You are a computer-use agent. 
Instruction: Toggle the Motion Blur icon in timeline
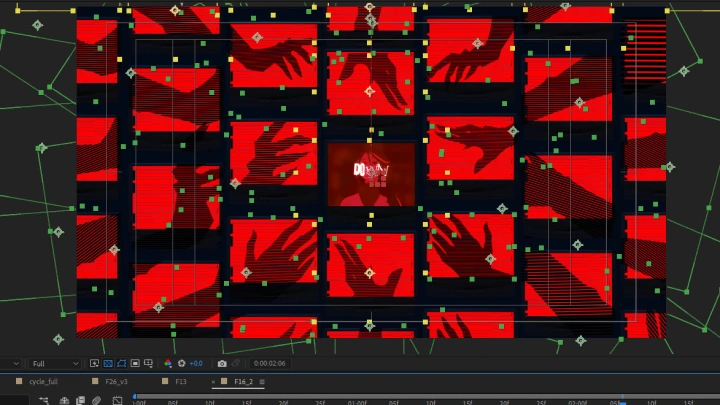[96, 400]
